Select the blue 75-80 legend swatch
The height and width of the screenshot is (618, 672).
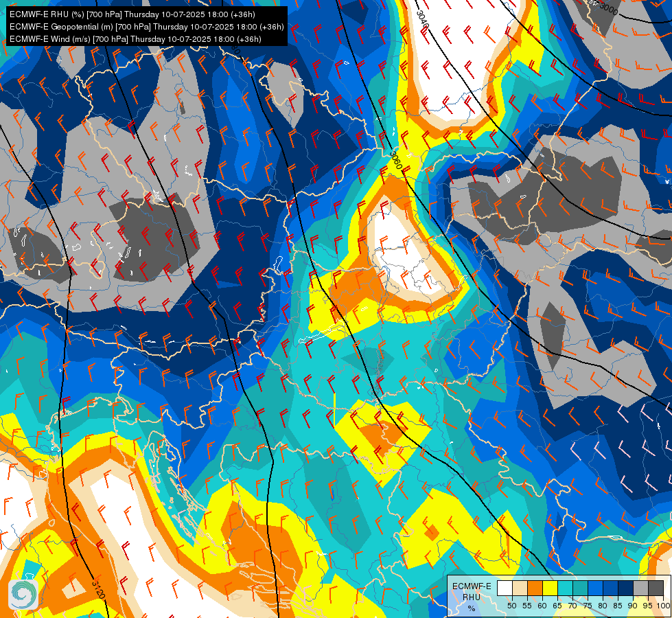click(x=595, y=588)
